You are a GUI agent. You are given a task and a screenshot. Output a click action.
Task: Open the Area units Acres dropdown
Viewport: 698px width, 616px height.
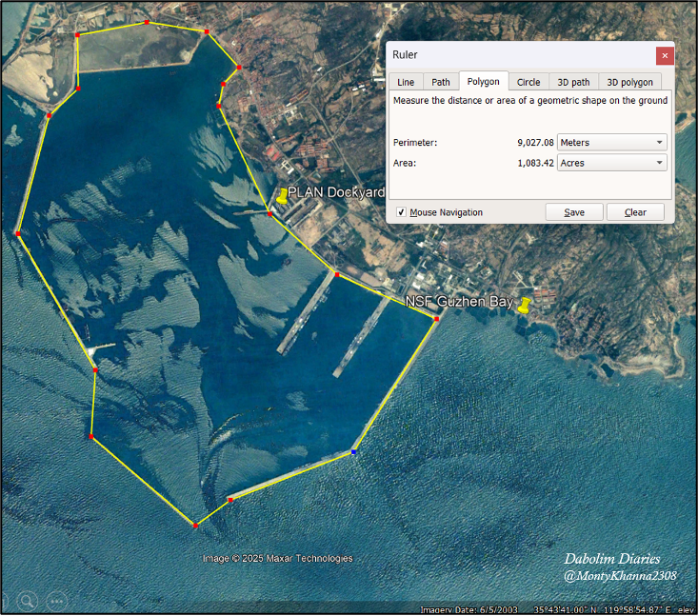(x=611, y=163)
